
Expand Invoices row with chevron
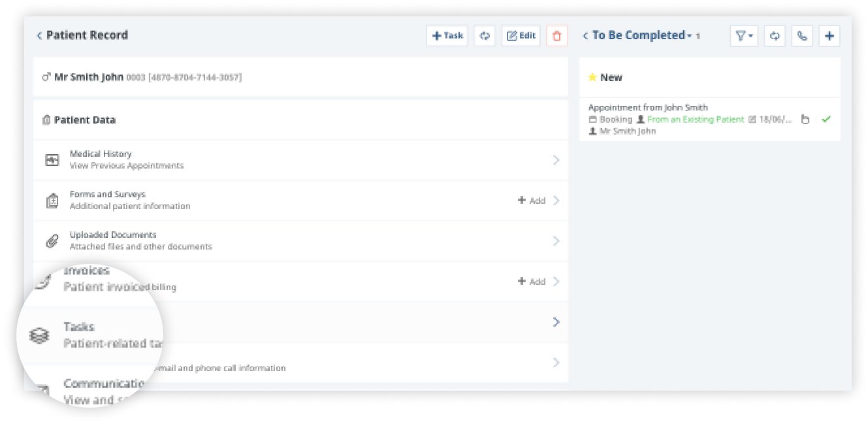[x=556, y=282]
